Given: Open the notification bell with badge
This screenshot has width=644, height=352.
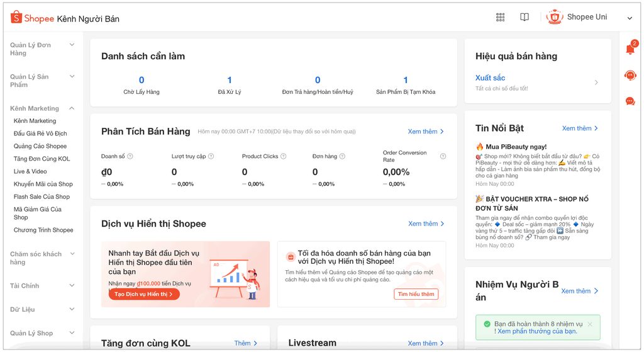Looking at the screenshot, I should [630, 48].
